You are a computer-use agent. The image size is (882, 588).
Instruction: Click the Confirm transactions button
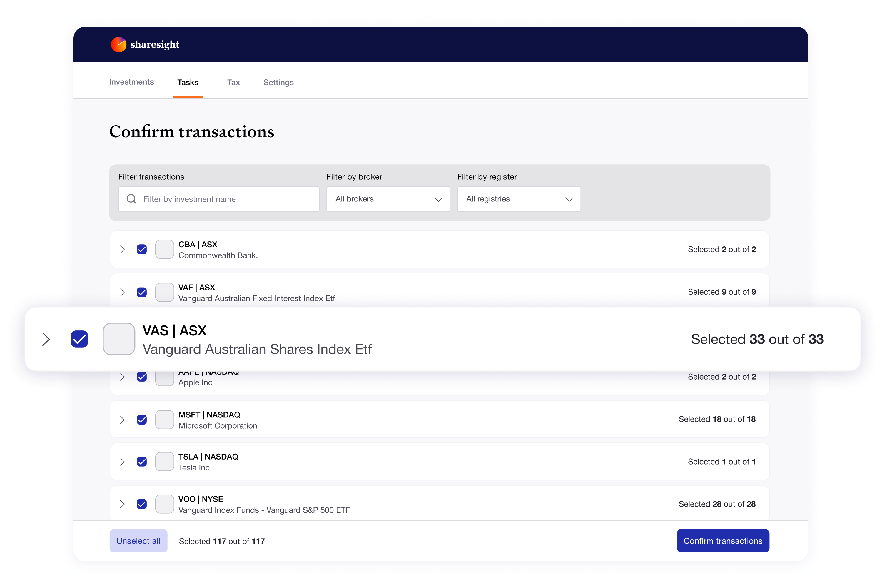[x=723, y=541]
